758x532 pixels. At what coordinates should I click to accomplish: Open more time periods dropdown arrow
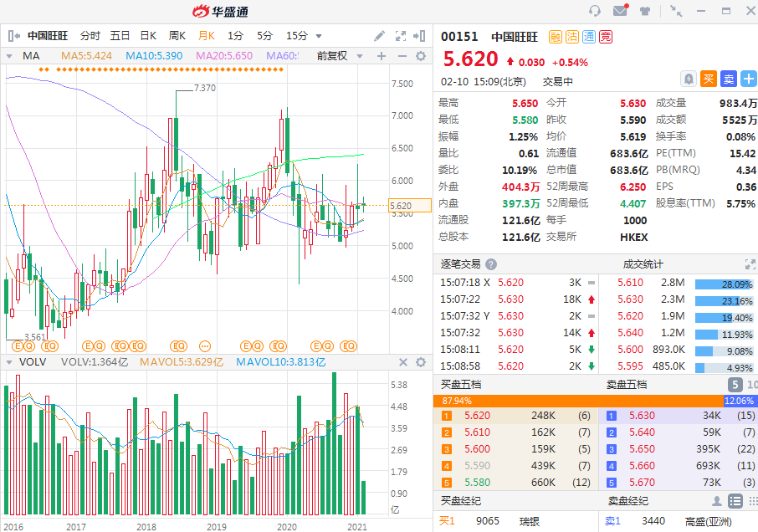(319, 36)
